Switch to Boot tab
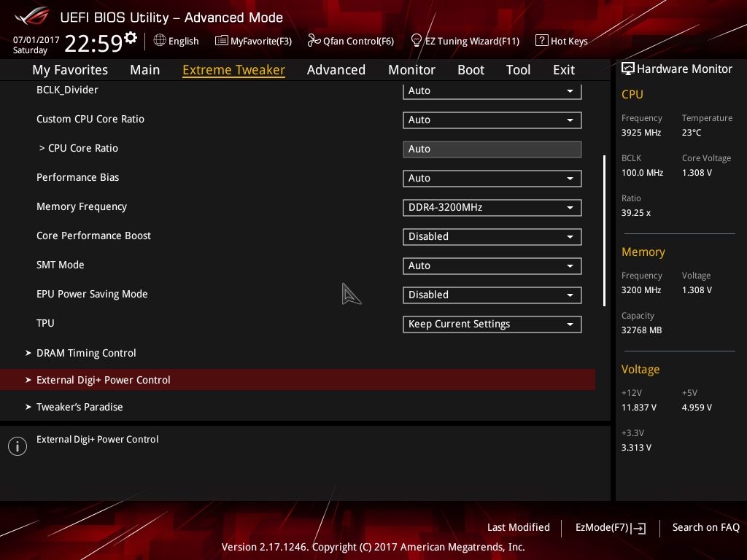747x560 pixels. [x=471, y=70]
